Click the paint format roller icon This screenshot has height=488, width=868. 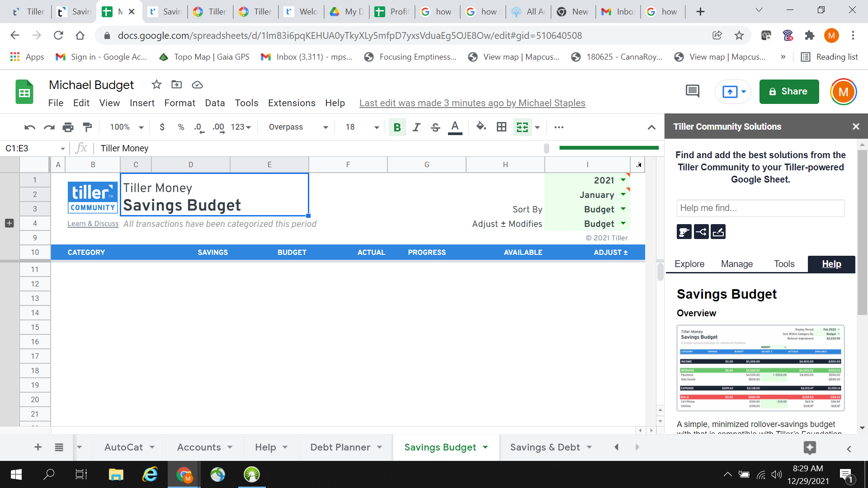pos(87,127)
